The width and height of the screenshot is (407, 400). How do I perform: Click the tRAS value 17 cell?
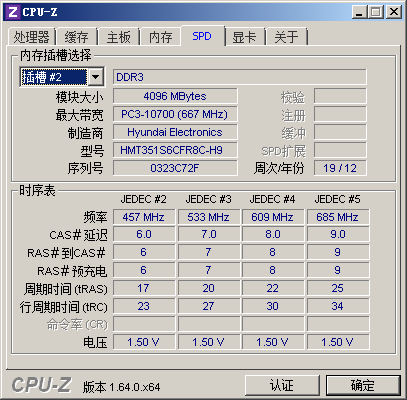144,288
